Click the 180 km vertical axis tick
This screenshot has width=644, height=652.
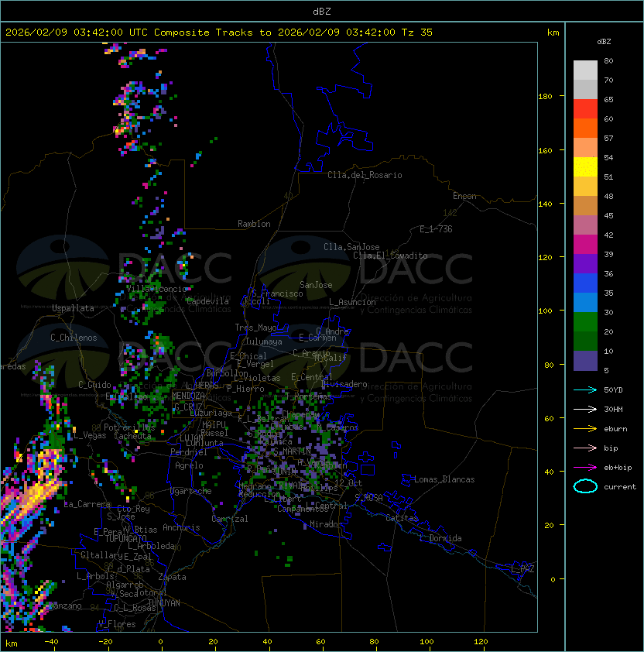pyautogui.click(x=545, y=97)
